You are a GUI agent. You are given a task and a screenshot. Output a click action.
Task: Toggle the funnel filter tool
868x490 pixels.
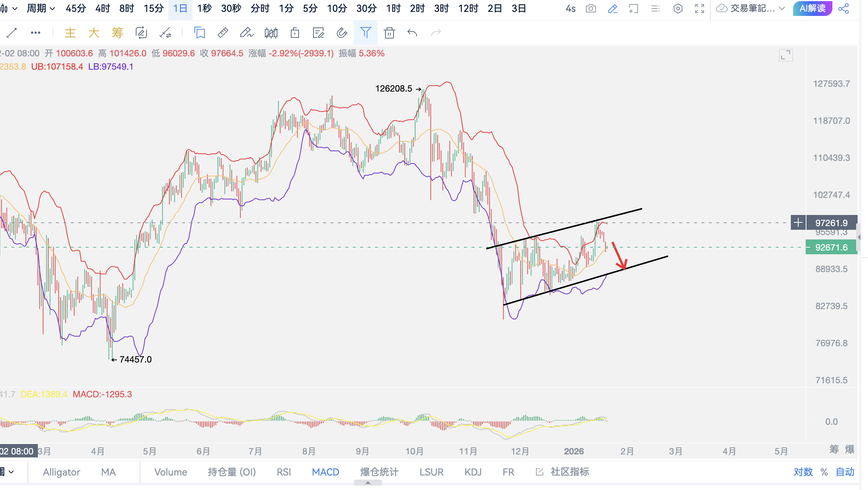[365, 33]
